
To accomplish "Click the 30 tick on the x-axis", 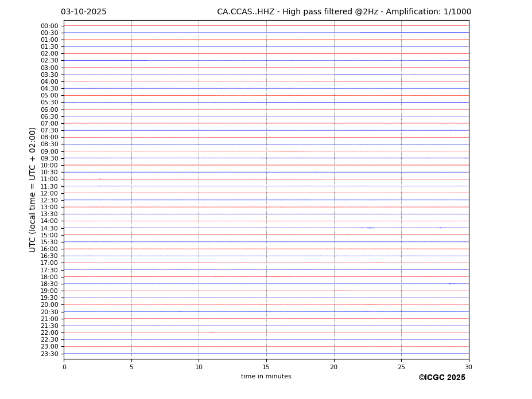I will pos(469,367).
